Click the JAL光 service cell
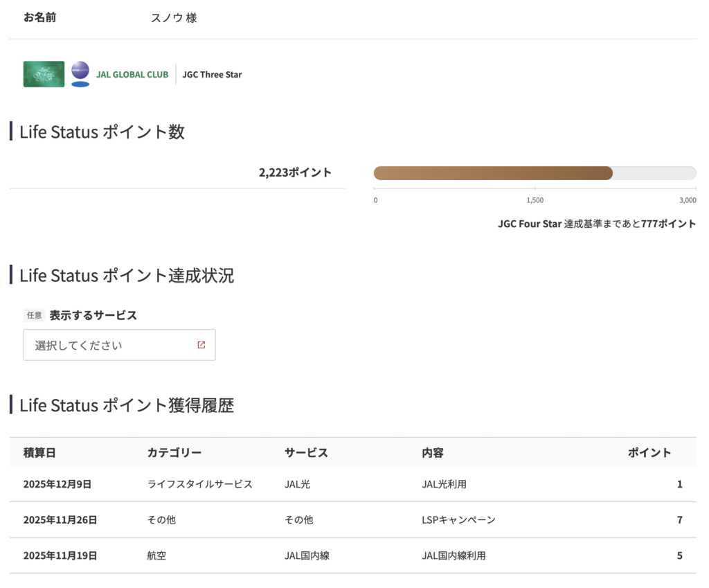 297,484
